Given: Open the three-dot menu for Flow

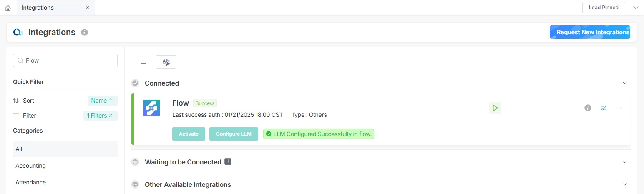Looking at the screenshot, I should point(619,108).
